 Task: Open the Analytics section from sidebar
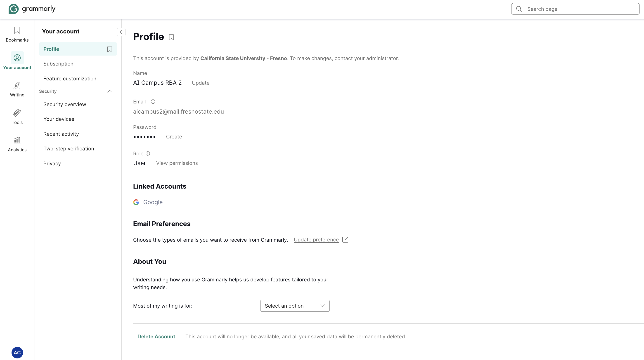(x=17, y=144)
